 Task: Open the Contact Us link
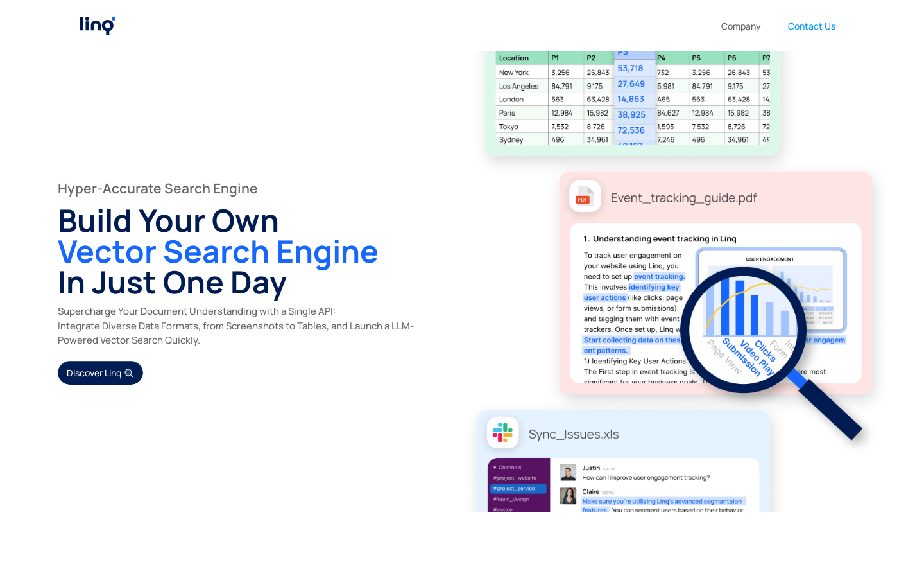click(x=812, y=26)
